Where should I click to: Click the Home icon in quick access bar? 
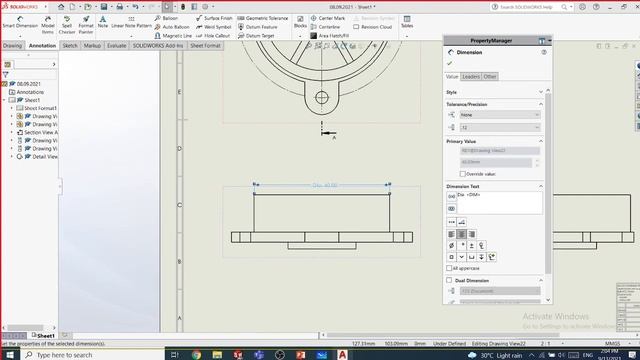click(61, 7)
